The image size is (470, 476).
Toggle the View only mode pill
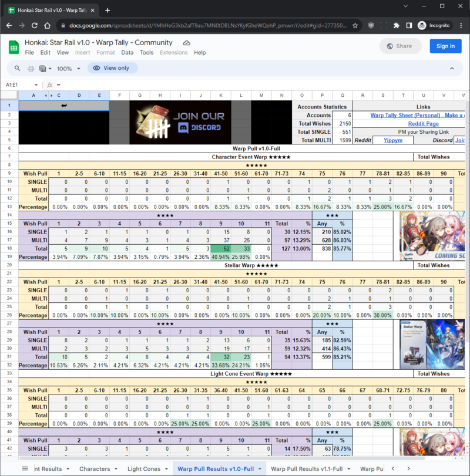(x=112, y=68)
